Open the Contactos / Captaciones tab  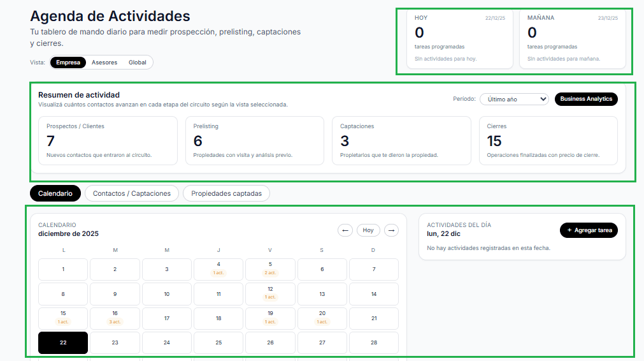(131, 193)
